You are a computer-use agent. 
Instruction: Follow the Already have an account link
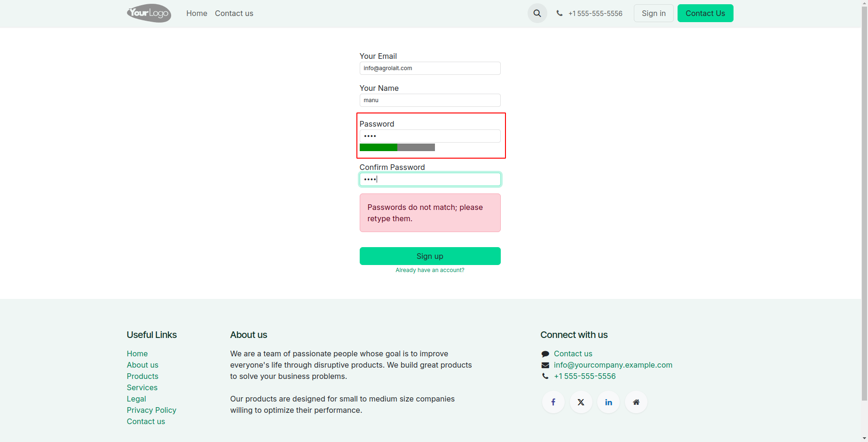click(430, 270)
